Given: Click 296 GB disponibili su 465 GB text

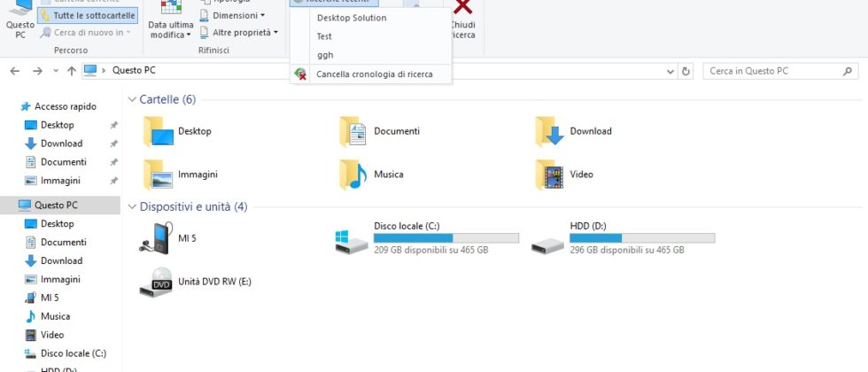Looking at the screenshot, I should [x=627, y=250].
